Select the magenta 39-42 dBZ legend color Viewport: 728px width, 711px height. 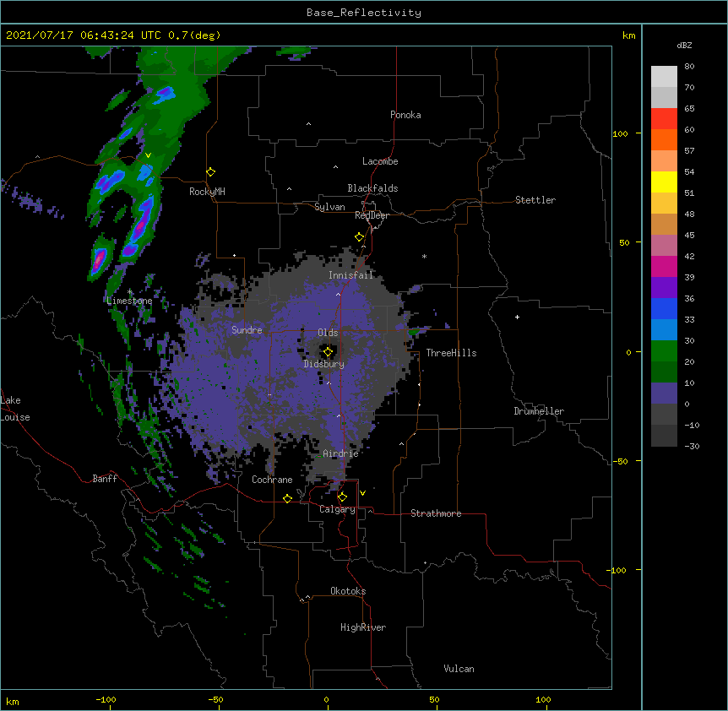(664, 266)
